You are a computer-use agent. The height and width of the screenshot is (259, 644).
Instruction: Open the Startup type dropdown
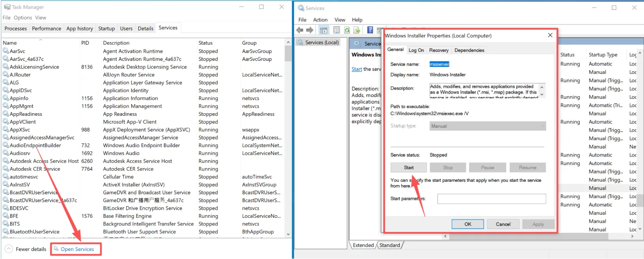click(488, 126)
